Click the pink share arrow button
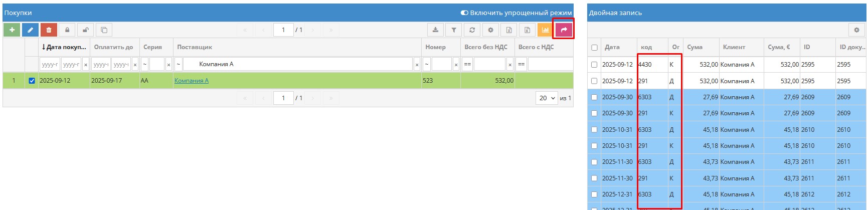This screenshot has width=868, height=210. pos(564,30)
